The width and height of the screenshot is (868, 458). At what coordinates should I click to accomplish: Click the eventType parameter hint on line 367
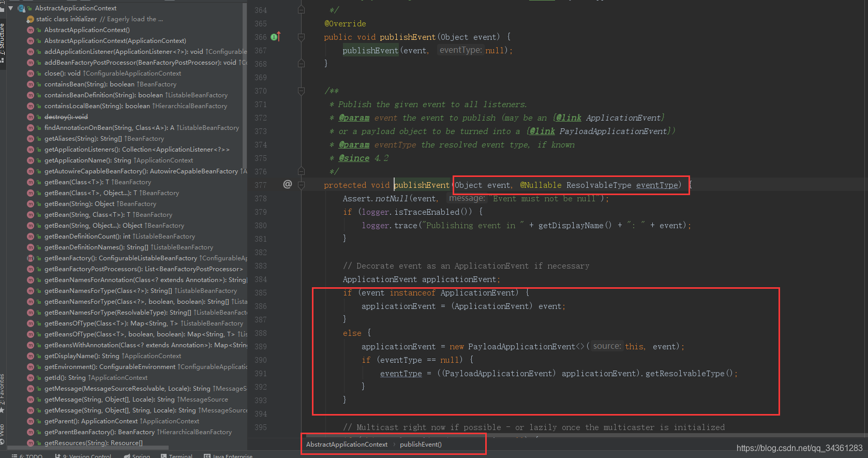pyautogui.click(x=460, y=50)
